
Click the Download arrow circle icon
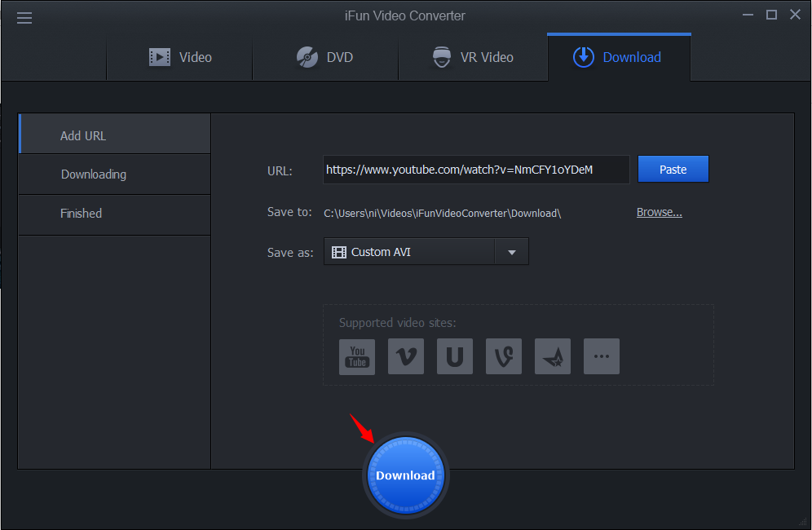584,57
